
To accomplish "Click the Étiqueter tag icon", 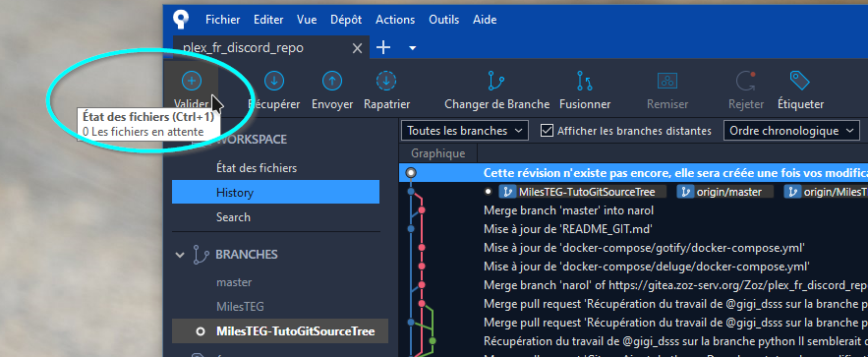I will click(x=800, y=81).
